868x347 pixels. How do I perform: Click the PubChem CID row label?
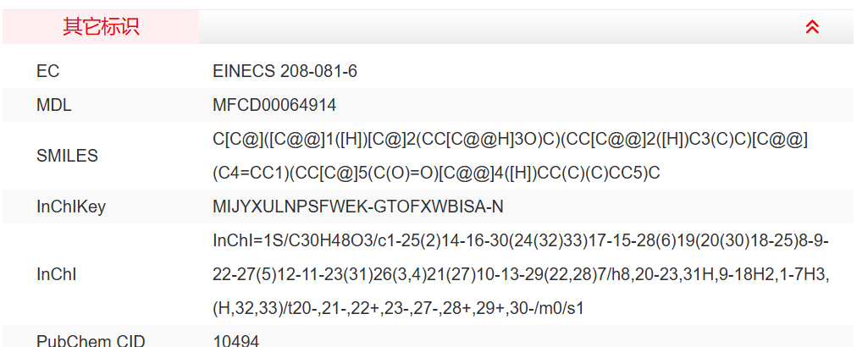(x=91, y=341)
